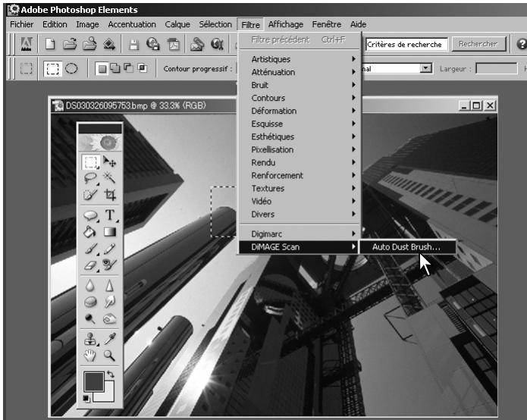Screen dimensions: 527x420
Task: Select the Dodge tool
Action: coord(89,318)
